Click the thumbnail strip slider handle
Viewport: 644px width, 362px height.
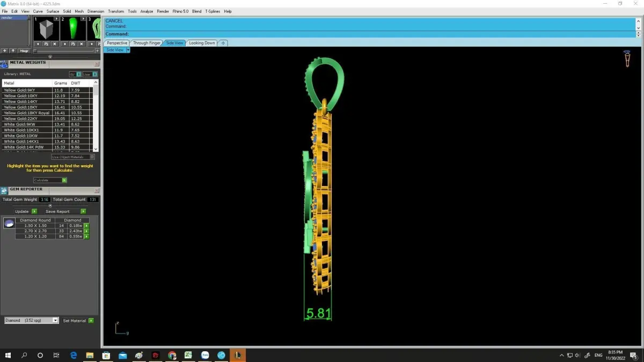pyautogui.click(x=35, y=51)
